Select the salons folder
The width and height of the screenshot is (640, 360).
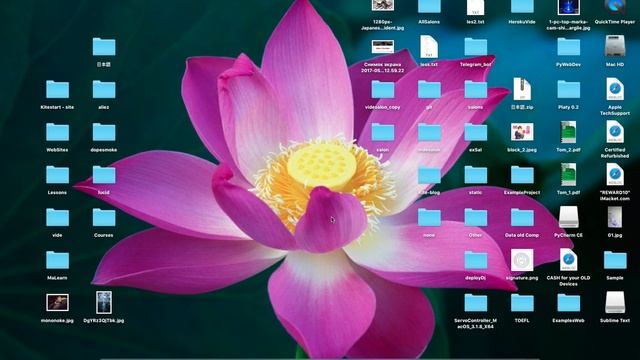(x=476, y=89)
